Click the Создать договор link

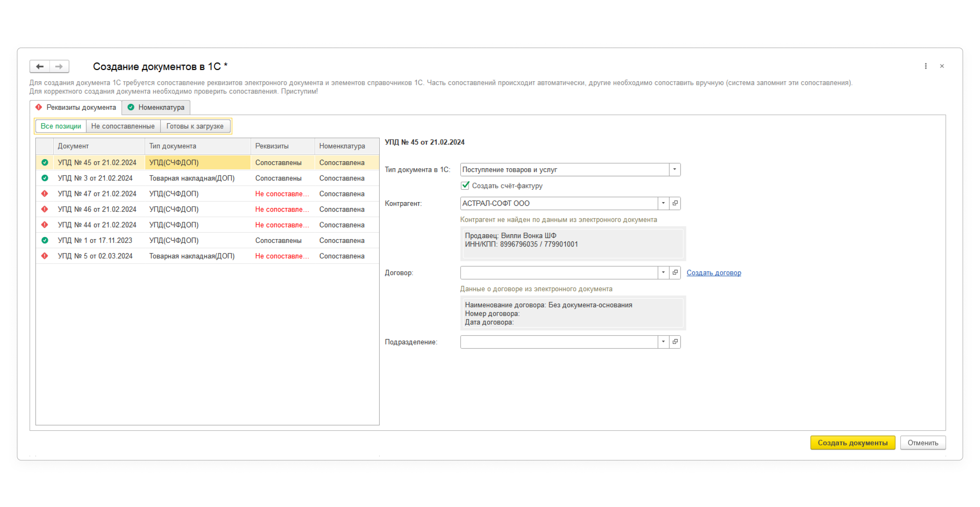point(713,273)
